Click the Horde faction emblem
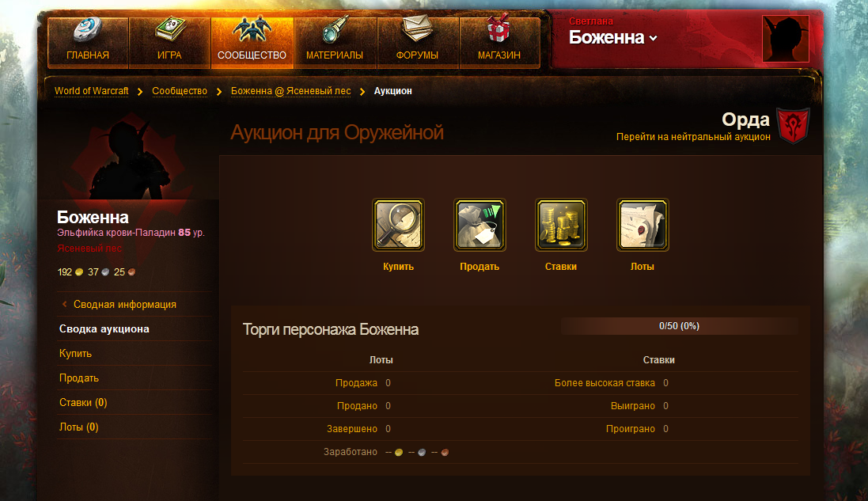Screen dimensions: 868x501 pyautogui.click(x=793, y=126)
